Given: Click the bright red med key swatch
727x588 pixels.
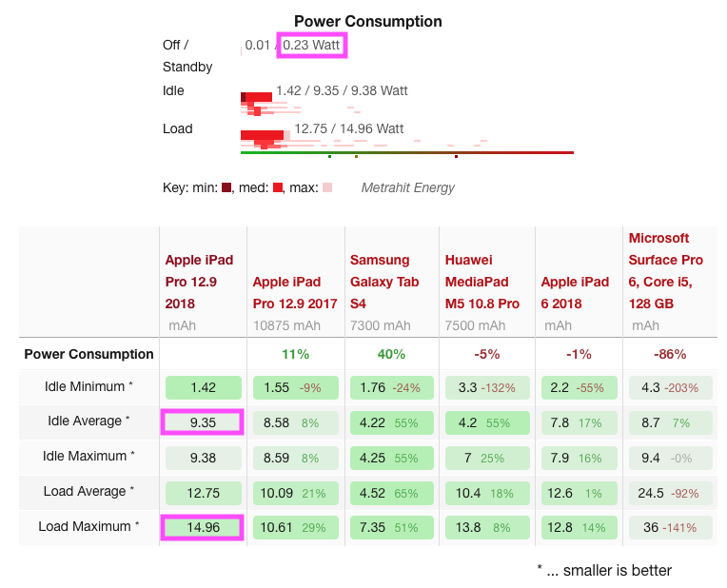Looking at the screenshot, I should coord(278,187).
